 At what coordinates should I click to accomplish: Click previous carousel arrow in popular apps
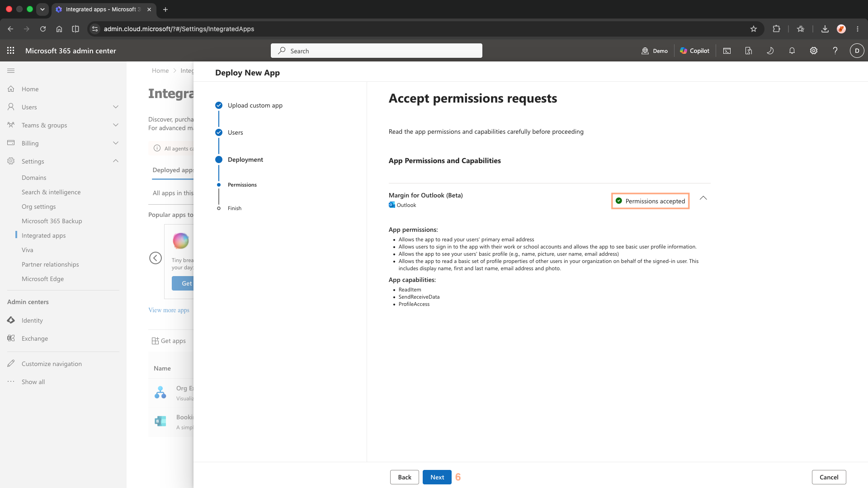(156, 258)
